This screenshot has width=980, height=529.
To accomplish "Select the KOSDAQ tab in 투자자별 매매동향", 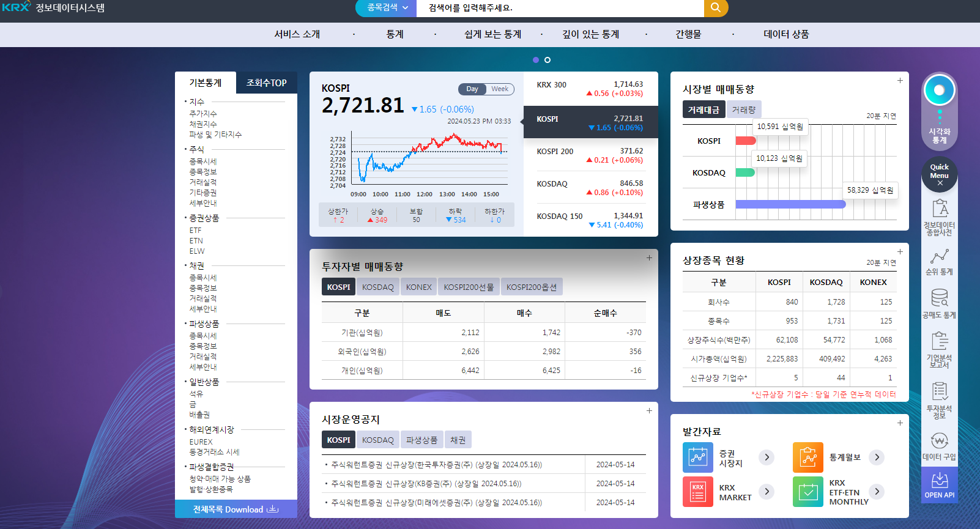I will tap(378, 287).
